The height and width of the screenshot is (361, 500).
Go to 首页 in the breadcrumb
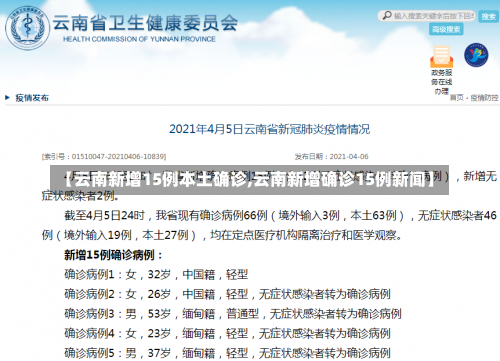pyautogui.click(x=456, y=98)
